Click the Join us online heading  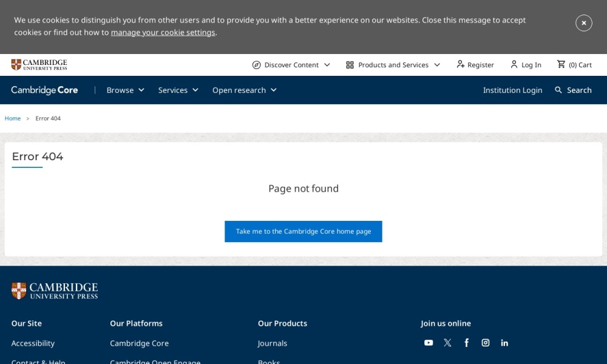(446, 323)
